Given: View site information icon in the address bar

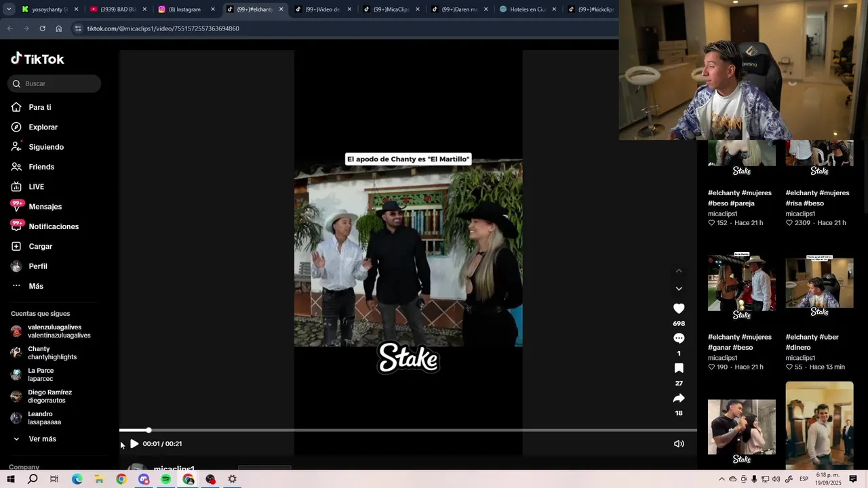Looking at the screenshot, I should click(78, 28).
